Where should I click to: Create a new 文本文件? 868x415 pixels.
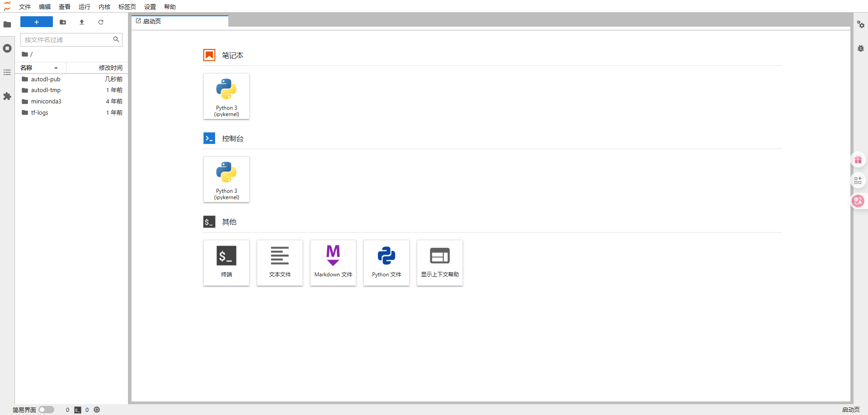point(280,263)
